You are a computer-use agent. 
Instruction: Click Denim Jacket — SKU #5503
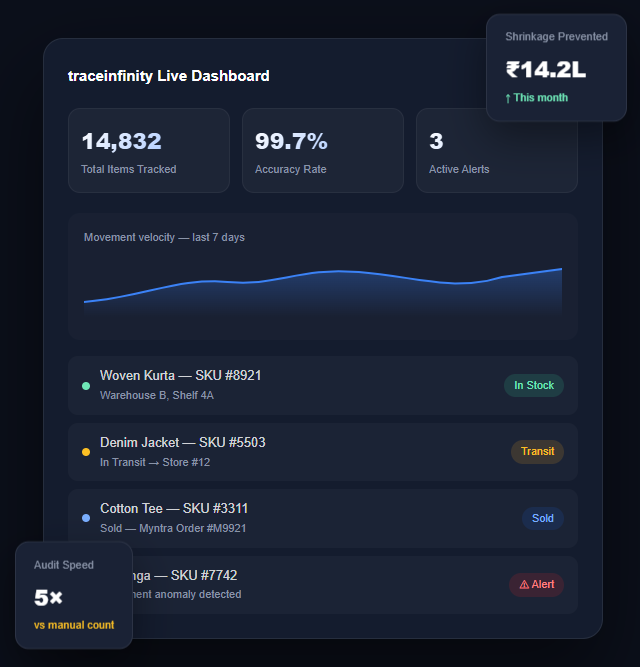point(183,442)
